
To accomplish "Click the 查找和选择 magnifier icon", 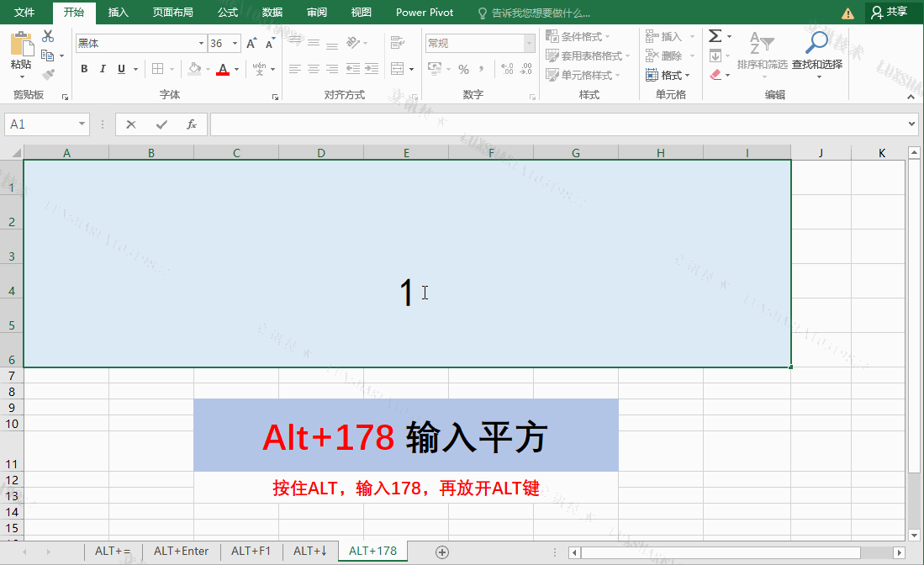I will click(816, 42).
